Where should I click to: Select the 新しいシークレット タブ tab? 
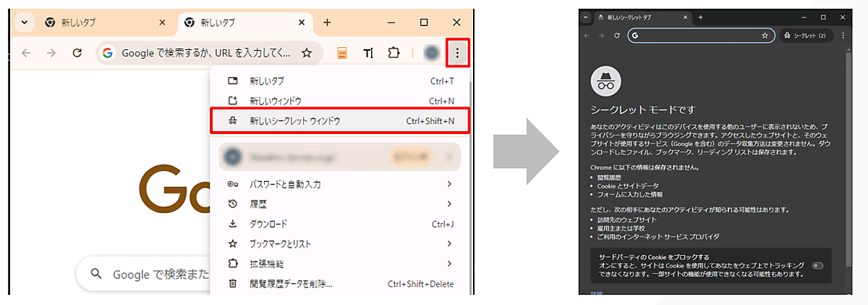click(x=642, y=17)
